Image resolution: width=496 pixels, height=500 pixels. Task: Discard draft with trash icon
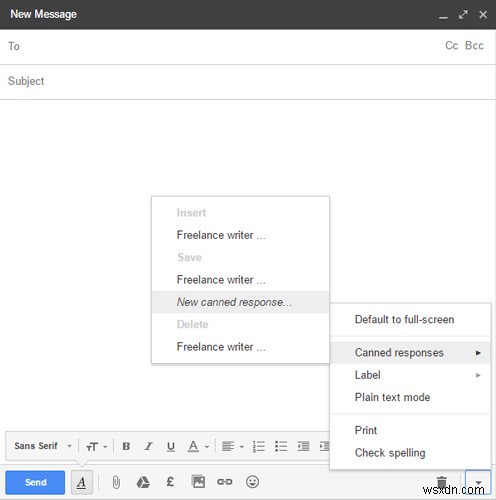click(x=442, y=482)
